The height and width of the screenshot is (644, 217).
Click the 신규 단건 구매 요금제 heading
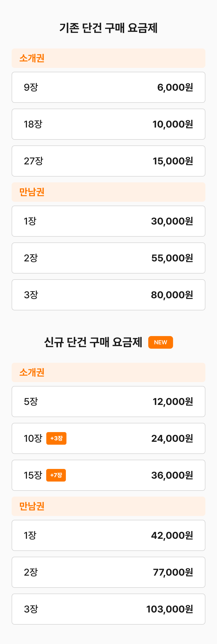[93, 342]
